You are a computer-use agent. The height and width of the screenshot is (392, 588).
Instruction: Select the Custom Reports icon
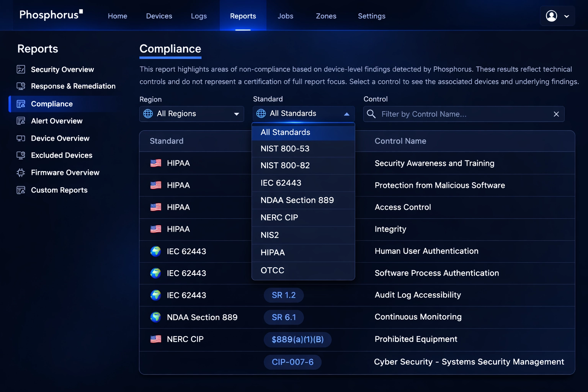(21, 190)
